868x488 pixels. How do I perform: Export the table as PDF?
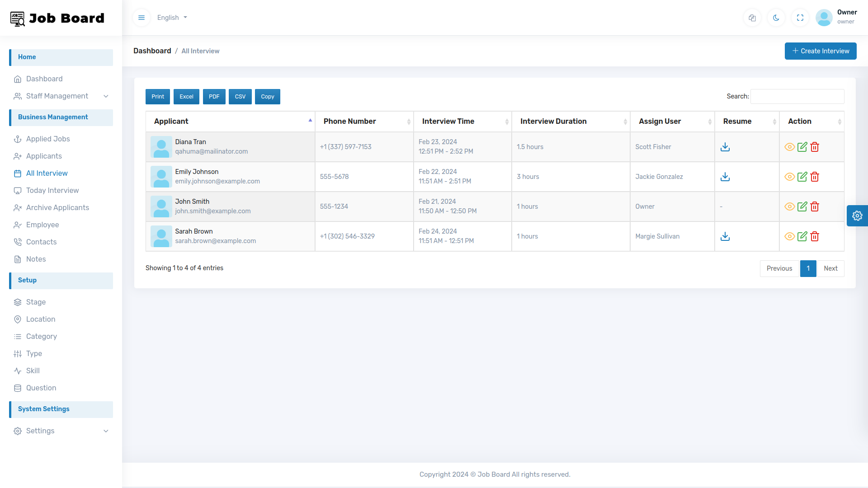coord(214,96)
